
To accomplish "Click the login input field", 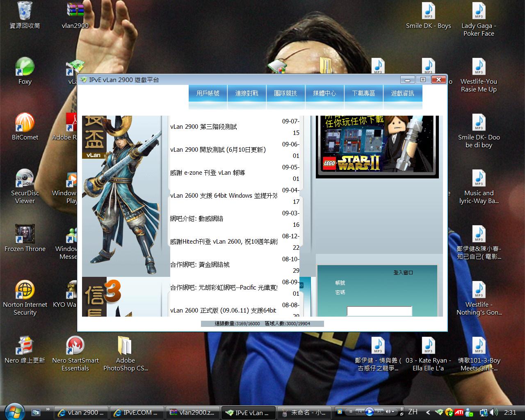I will pos(379,311).
